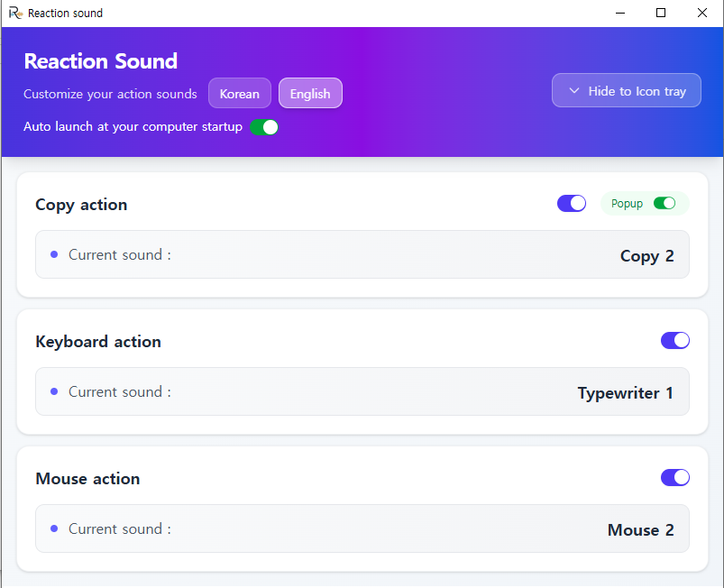
Task: Click the bullet icon in Keyboard action panel
Action: (x=54, y=391)
